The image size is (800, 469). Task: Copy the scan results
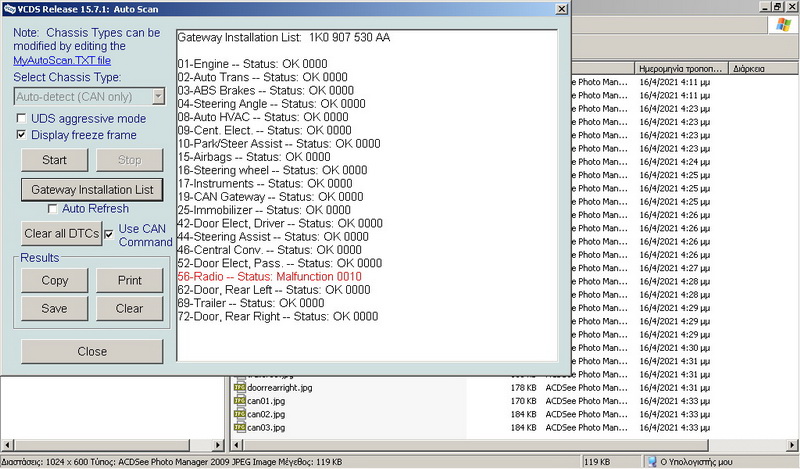click(55, 280)
